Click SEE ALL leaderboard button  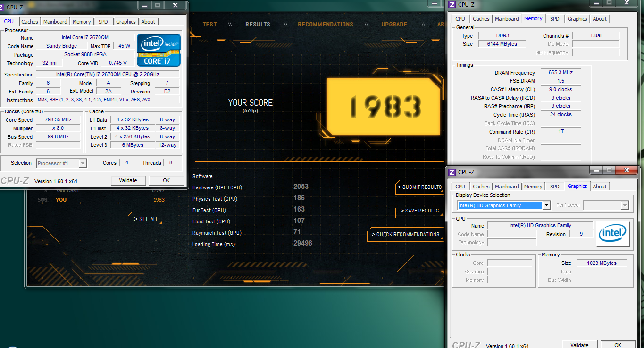146,219
